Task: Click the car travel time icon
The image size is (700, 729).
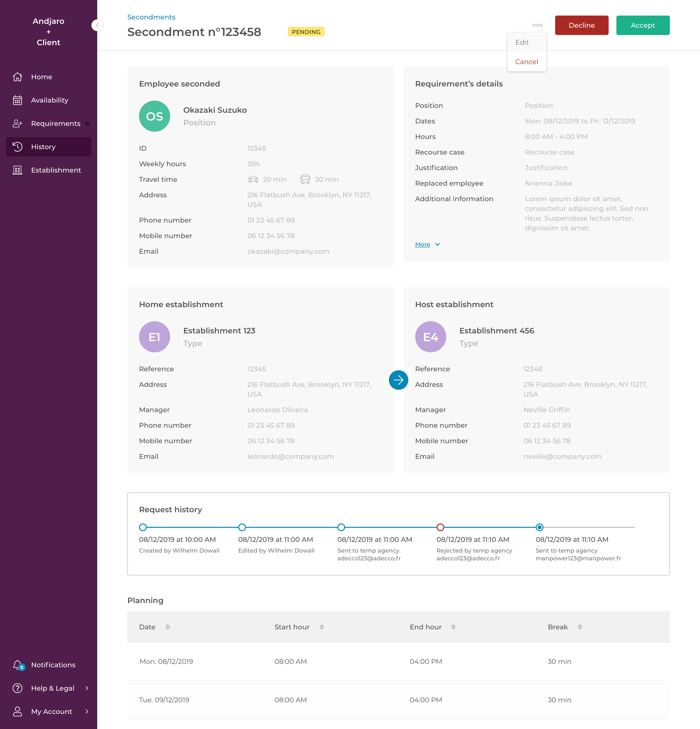Action: pyautogui.click(x=253, y=179)
